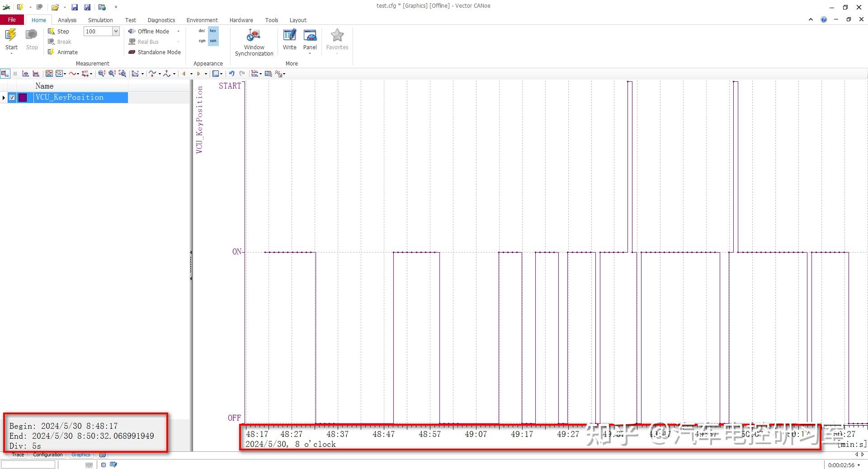Click the zoom-in magnifier in graphics toolbar
The height and width of the screenshot is (469, 868).
(112, 74)
